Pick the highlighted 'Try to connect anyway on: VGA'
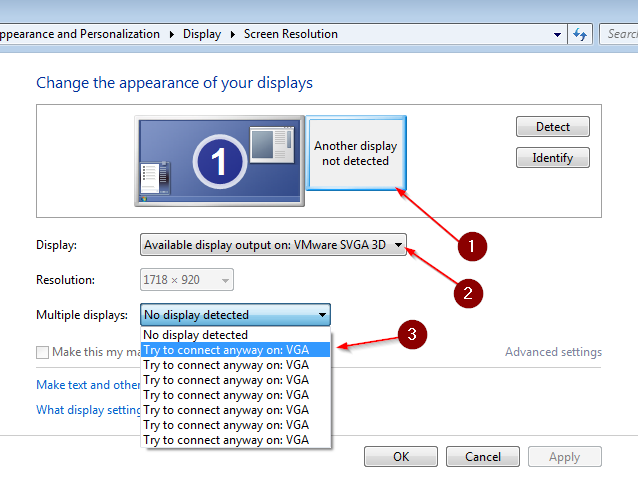This screenshot has width=638, height=495. click(226, 350)
